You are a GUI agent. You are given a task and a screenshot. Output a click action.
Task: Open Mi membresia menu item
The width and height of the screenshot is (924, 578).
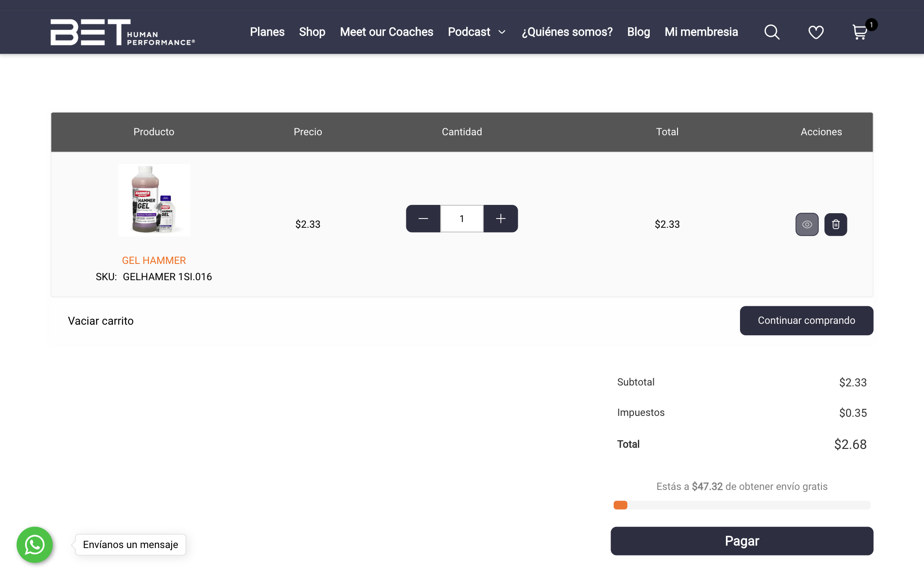pyautogui.click(x=701, y=32)
